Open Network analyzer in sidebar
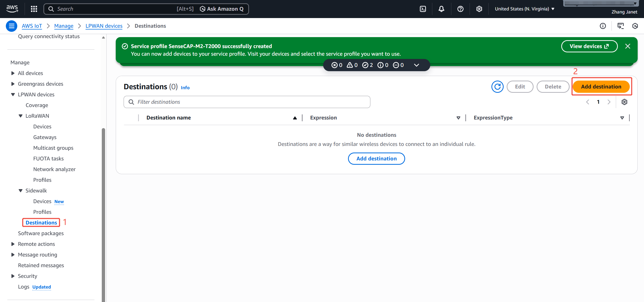Viewport: 644px width, 302px height. pos(54,169)
